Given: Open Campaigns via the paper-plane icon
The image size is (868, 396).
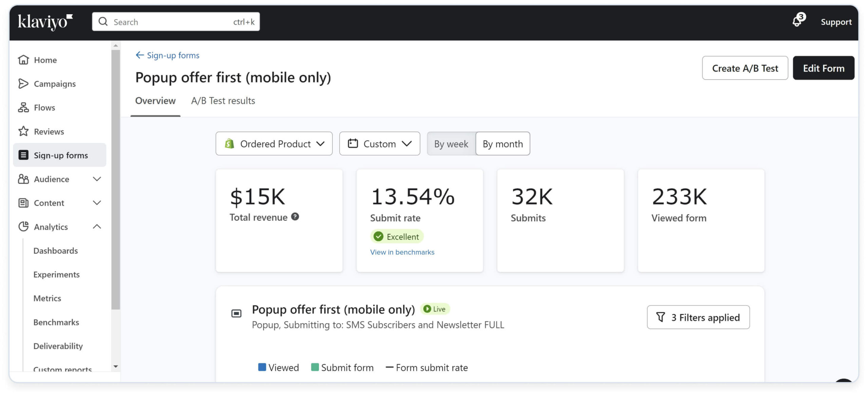Looking at the screenshot, I should click(23, 83).
